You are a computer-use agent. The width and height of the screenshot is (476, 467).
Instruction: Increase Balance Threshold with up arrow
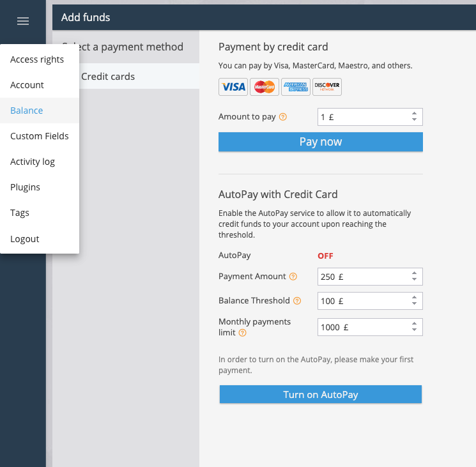[x=414, y=297]
